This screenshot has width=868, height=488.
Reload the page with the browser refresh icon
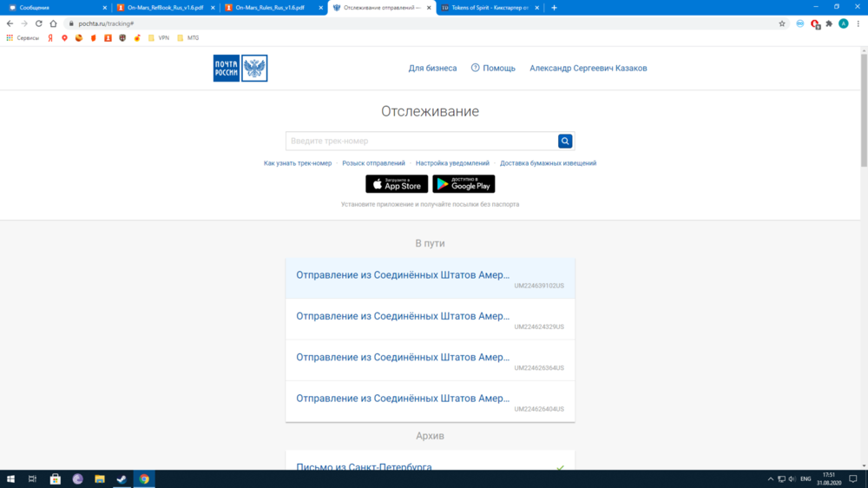(x=39, y=23)
